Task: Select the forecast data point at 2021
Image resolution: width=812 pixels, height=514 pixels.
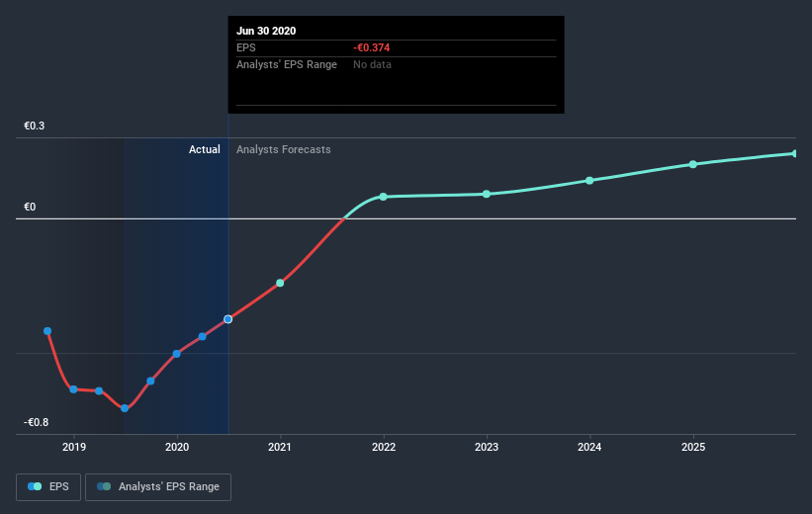Action: tap(280, 283)
